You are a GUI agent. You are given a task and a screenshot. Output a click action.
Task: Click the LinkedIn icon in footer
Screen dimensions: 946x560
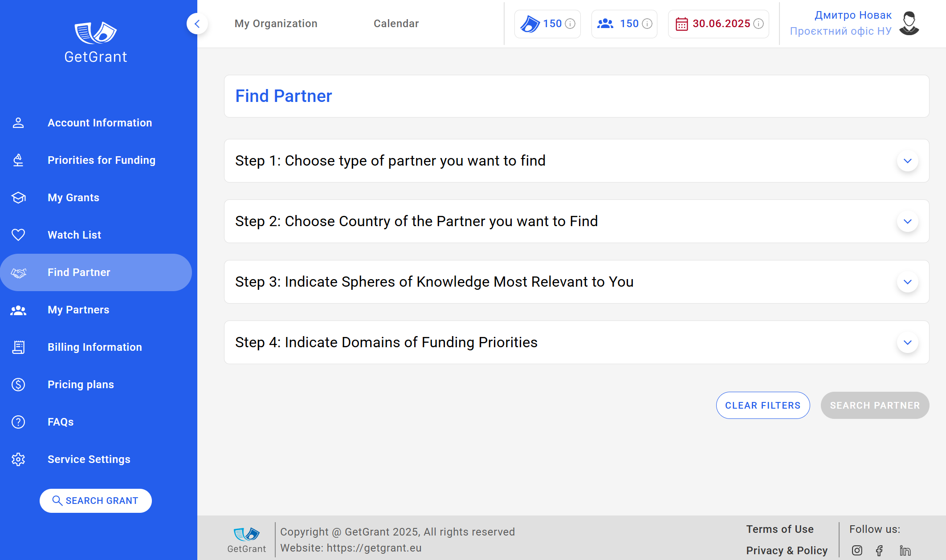(905, 551)
